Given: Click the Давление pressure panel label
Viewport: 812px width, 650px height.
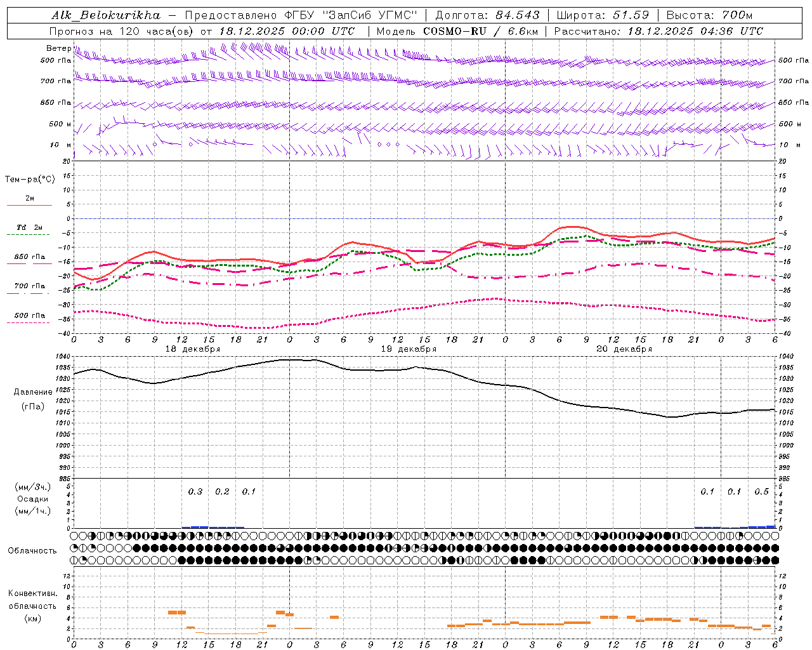Looking at the screenshot, I should pyautogui.click(x=33, y=392).
